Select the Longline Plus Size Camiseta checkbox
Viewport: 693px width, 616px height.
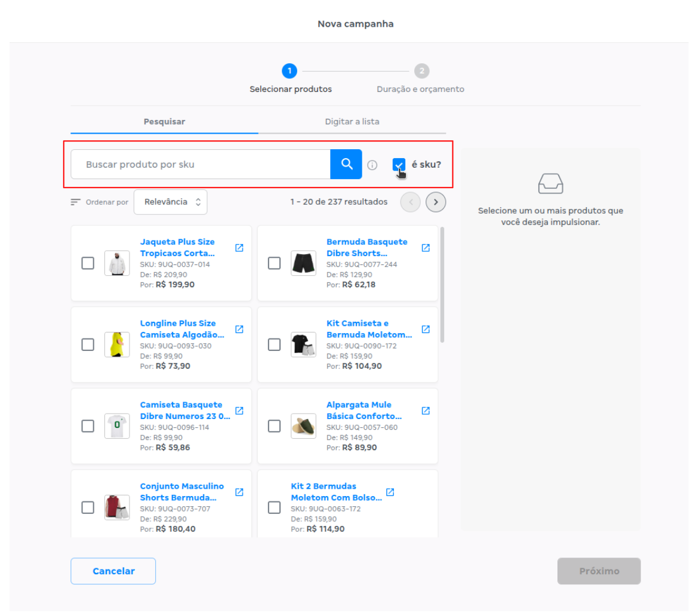pos(88,344)
